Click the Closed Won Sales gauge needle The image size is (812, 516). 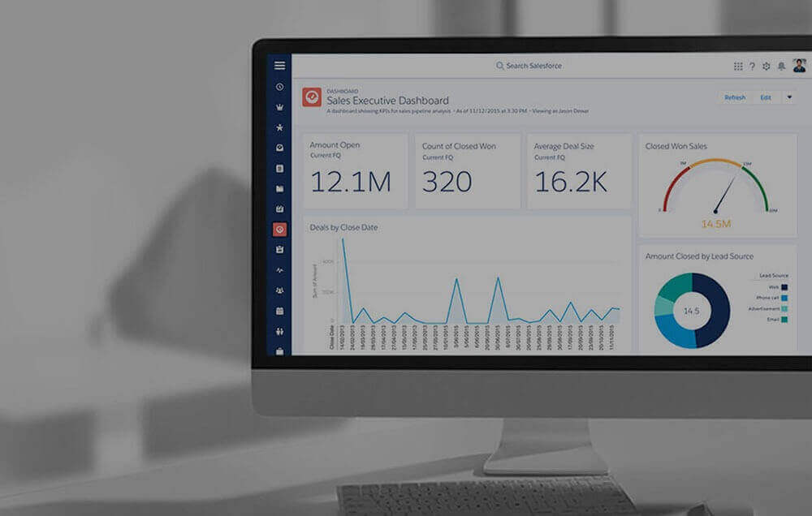coord(725,194)
